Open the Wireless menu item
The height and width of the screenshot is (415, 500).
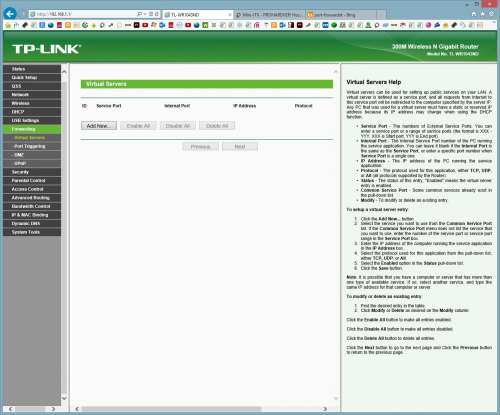click(x=32, y=103)
